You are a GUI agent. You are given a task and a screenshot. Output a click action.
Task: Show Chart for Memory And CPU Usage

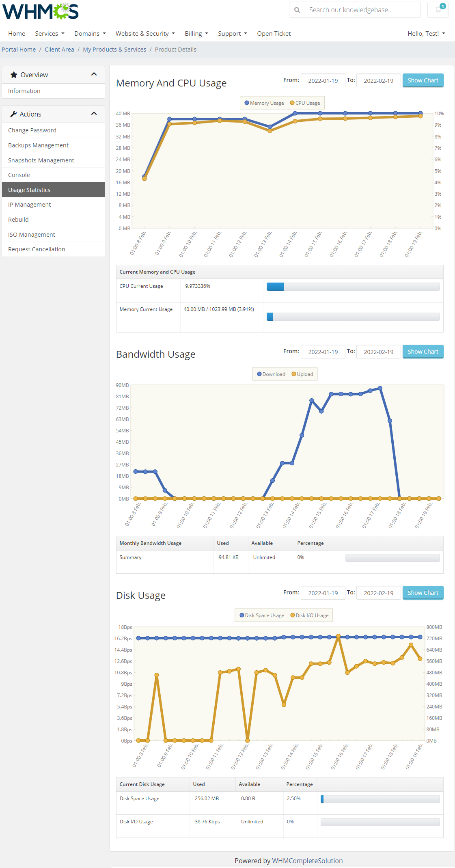(x=423, y=80)
